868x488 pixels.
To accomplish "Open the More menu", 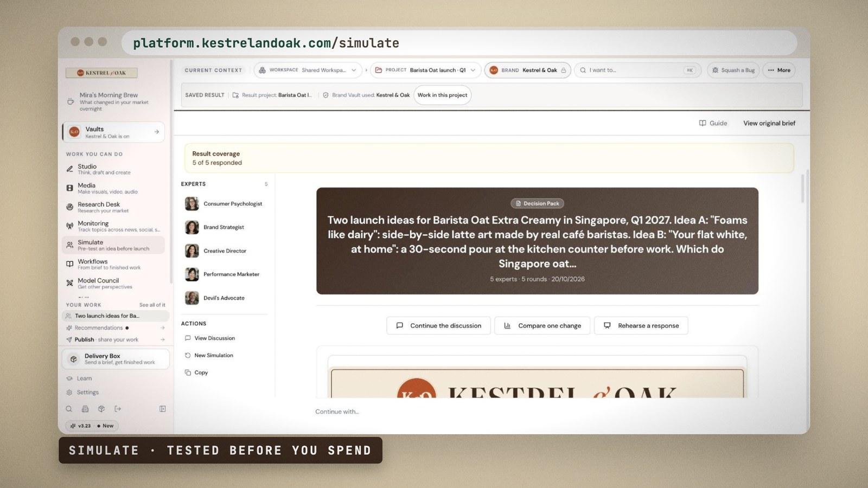I will [778, 70].
